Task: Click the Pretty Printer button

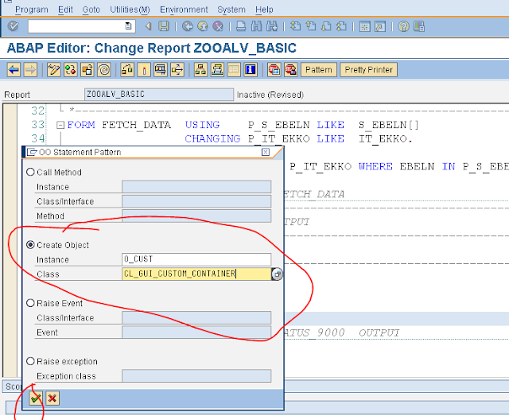Action: pyautogui.click(x=368, y=70)
